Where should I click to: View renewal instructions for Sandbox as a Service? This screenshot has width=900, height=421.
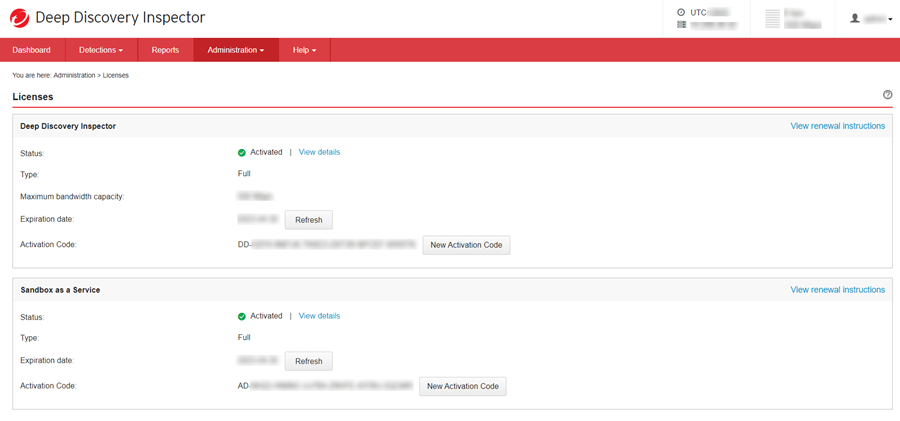coord(837,290)
